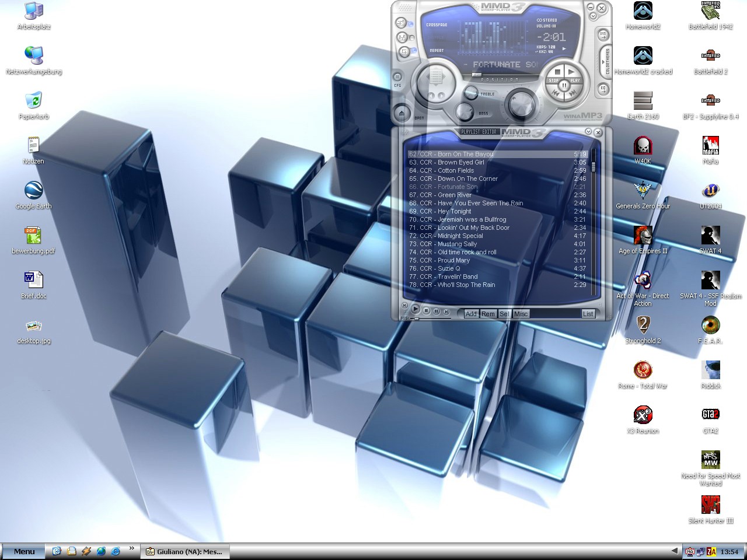This screenshot has height=560, width=747.
Task: Open the playlist Rem menu
Action: (x=488, y=313)
